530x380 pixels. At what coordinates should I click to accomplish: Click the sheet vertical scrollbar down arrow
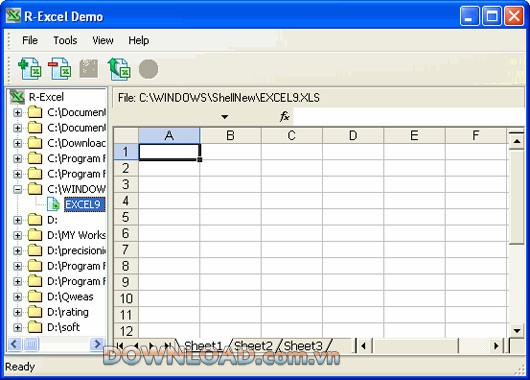(516, 331)
